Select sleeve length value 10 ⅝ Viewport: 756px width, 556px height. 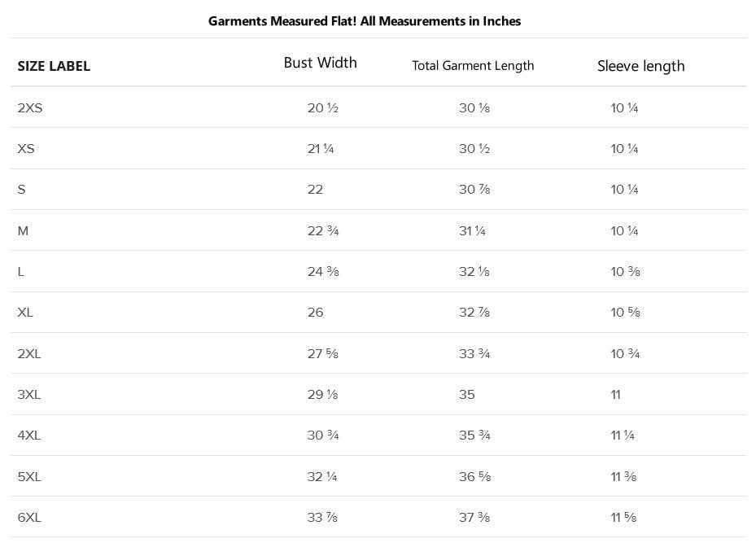[625, 313]
